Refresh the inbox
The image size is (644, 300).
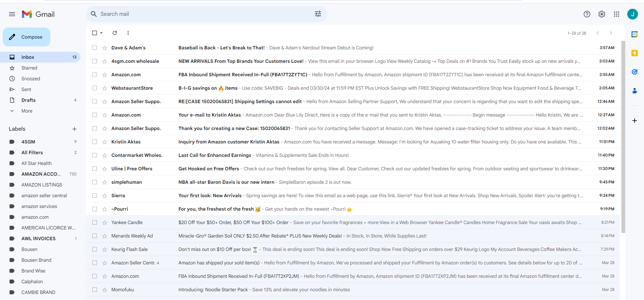coord(115,33)
